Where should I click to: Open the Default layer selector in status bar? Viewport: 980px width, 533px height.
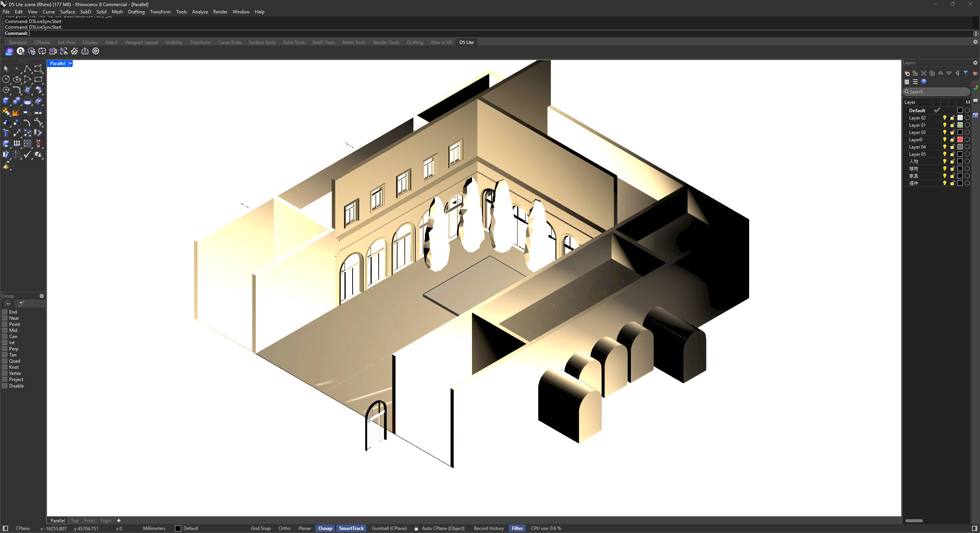187,528
